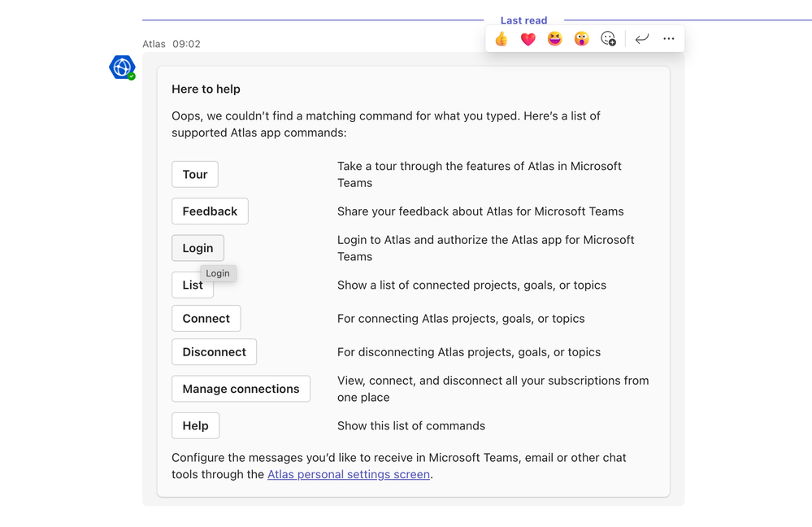The height and width of the screenshot is (527, 812).
Task: Click 'For connecting Atlas projects' description
Action: pyautogui.click(x=461, y=319)
